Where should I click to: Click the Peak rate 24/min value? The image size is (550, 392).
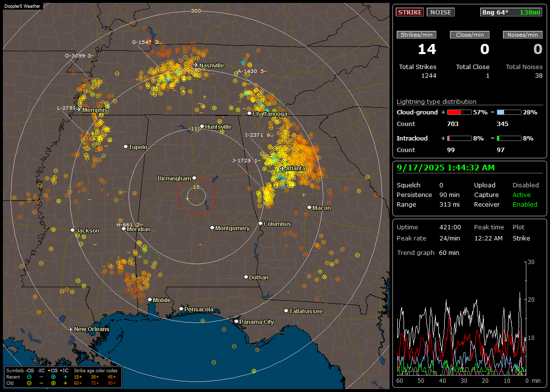point(450,238)
